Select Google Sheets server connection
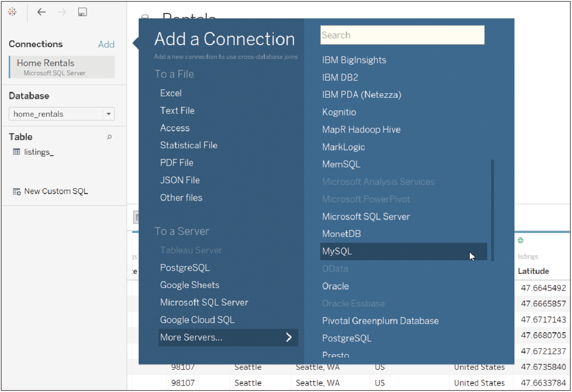 tap(190, 285)
